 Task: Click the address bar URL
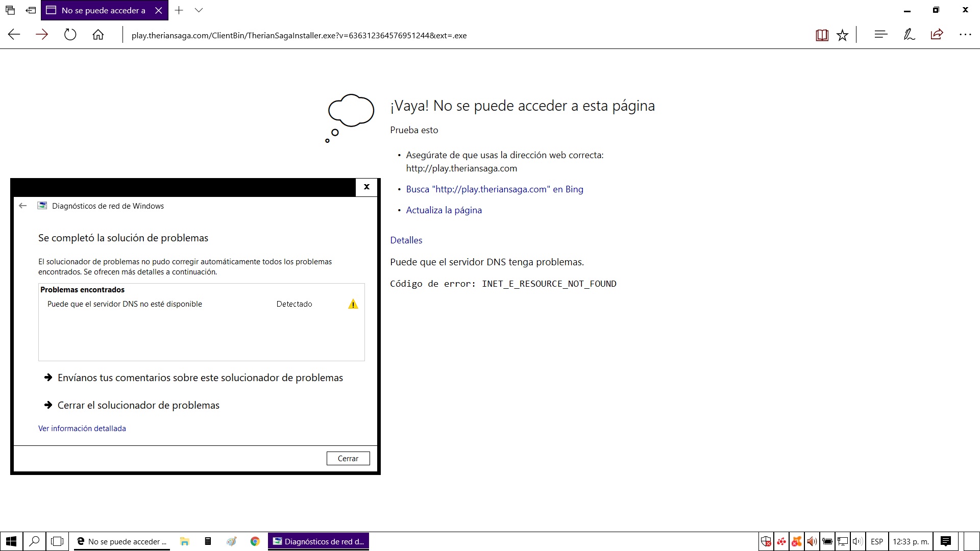coord(299,35)
